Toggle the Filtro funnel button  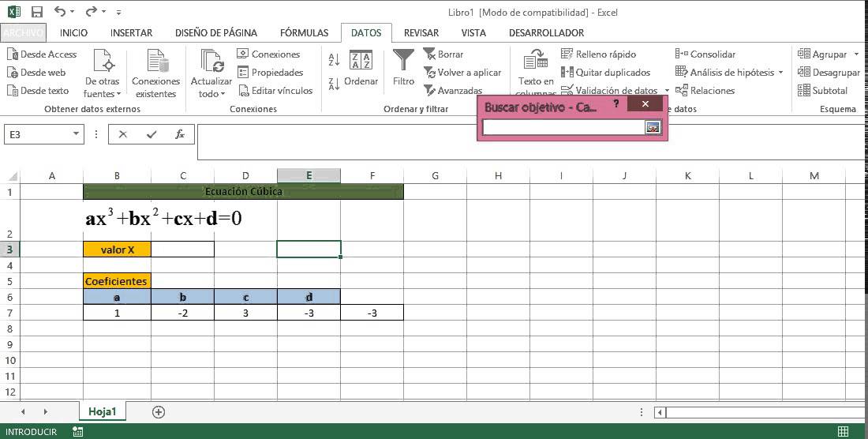[x=403, y=68]
